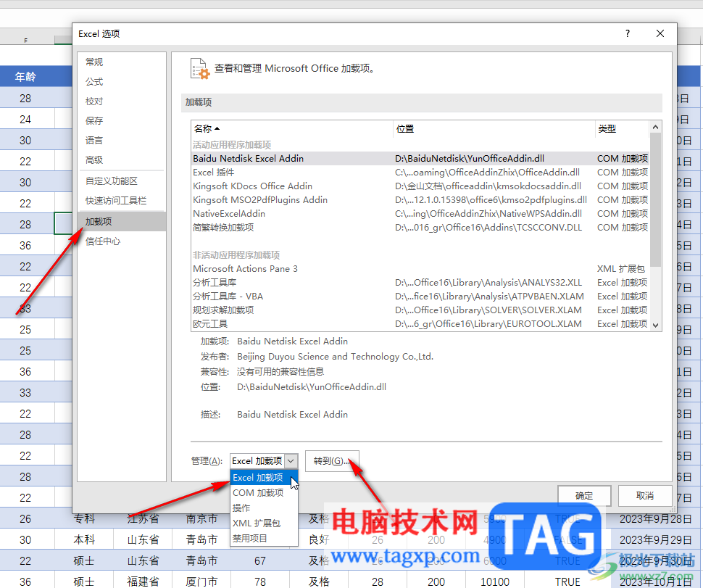The height and width of the screenshot is (588, 703).
Task: Select the 欧元工具 add-in row
Action: [x=420, y=324]
